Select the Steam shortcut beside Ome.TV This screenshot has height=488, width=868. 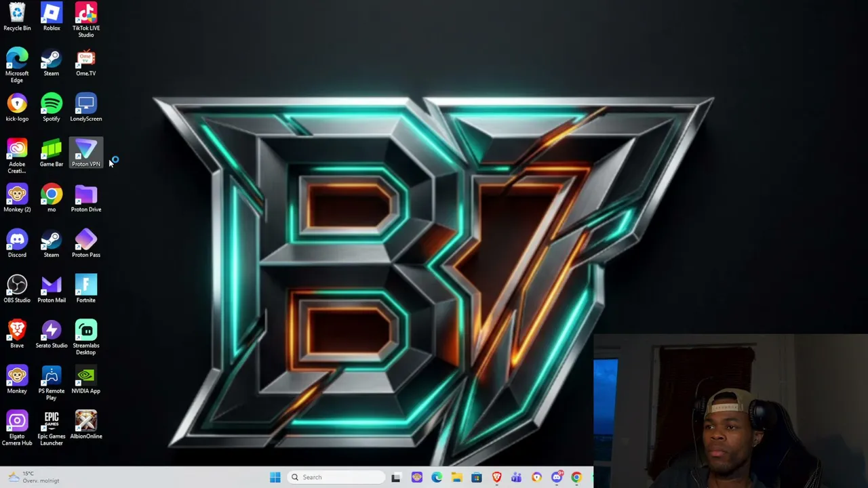(52, 63)
